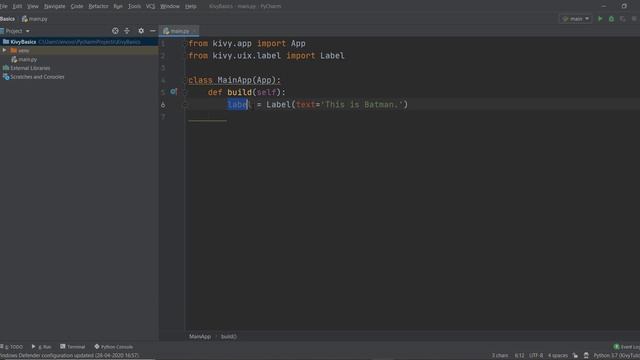Click line number 6 in the gutter
The height and width of the screenshot is (360, 640).
point(163,105)
